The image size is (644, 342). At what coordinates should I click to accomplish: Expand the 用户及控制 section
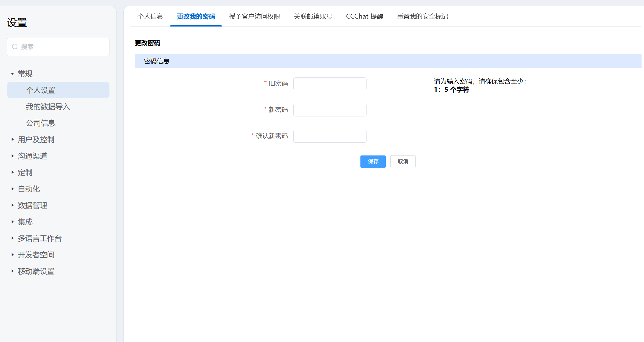(13, 140)
